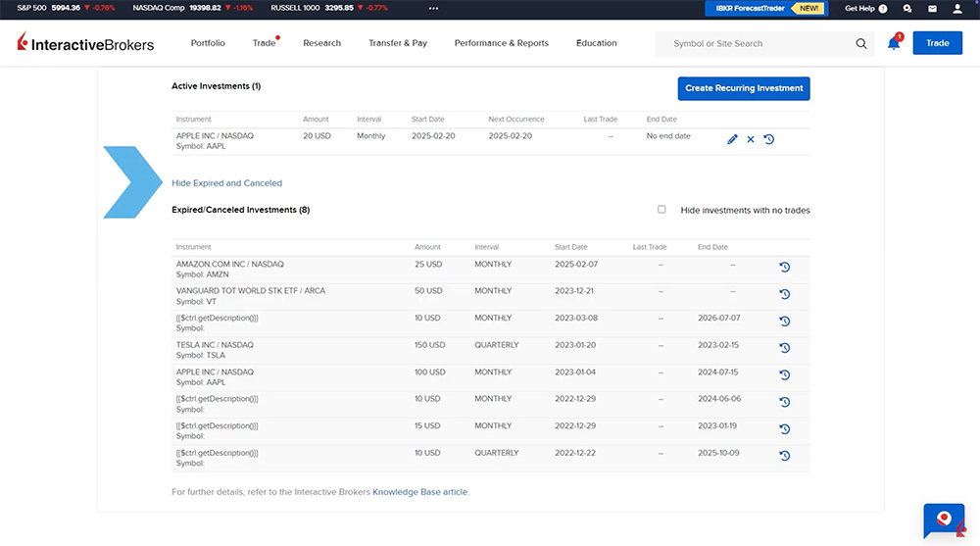Edit the active AAPL recurring investment
The height and width of the screenshot is (546, 980).
pos(732,139)
